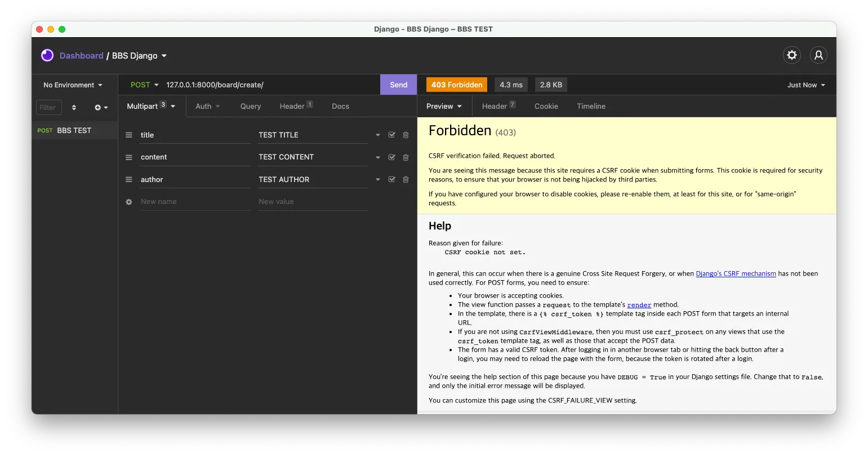
Task: Click the content name field
Action: 195,157
